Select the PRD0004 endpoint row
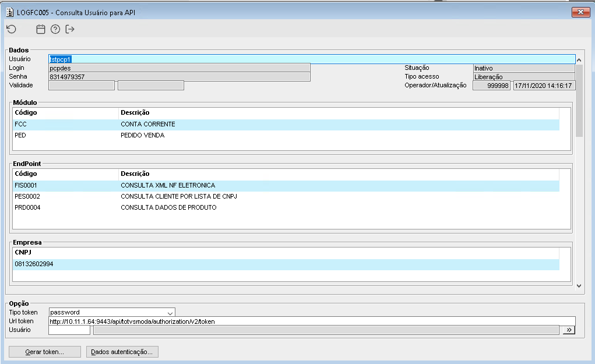Screen dimensions: 595x364 pos(286,207)
